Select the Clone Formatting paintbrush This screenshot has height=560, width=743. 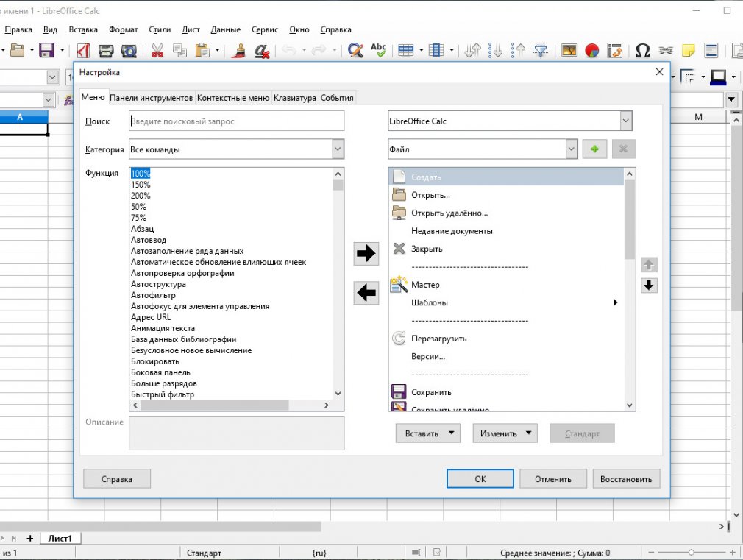point(239,50)
